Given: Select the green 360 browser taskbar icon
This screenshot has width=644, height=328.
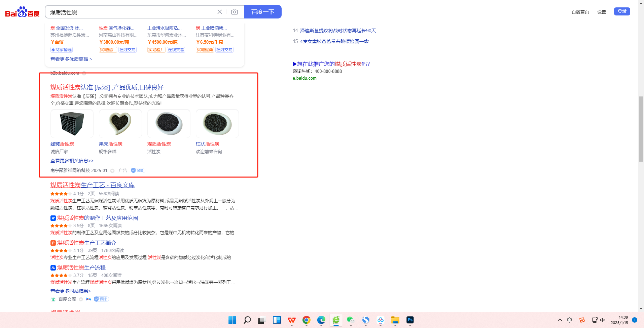Looking at the screenshot, I should click(336, 320).
